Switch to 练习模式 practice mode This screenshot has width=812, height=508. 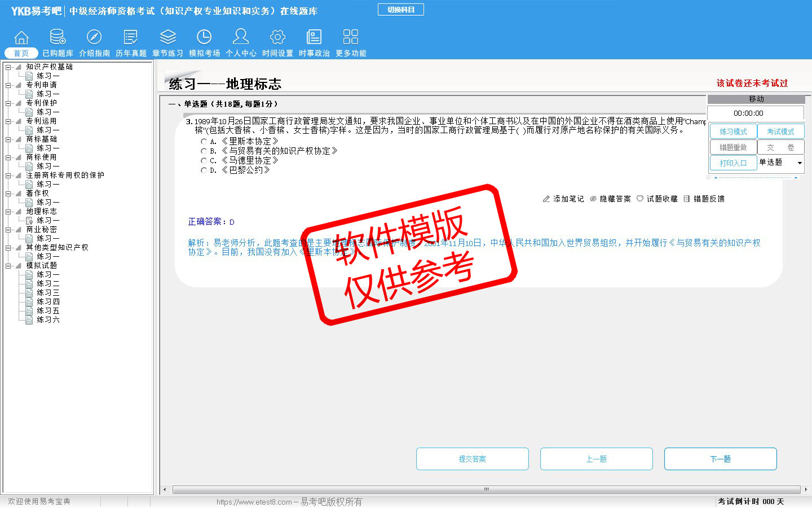[x=733, y=132]
